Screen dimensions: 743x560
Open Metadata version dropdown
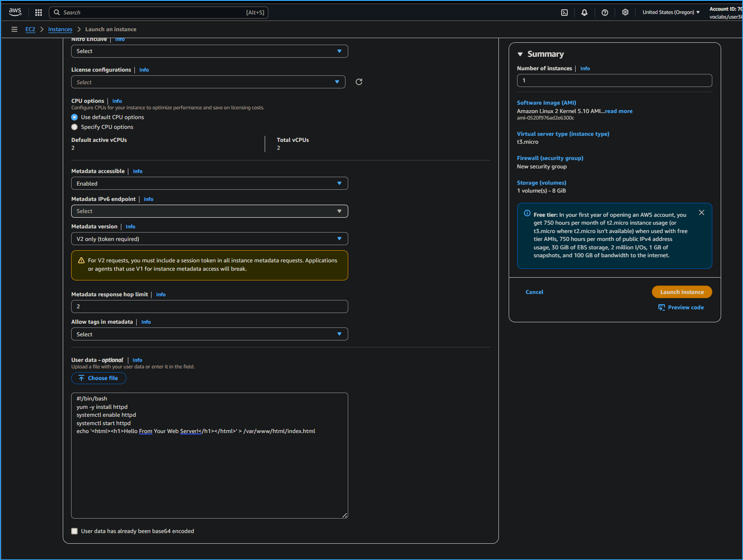pos(210,239)
